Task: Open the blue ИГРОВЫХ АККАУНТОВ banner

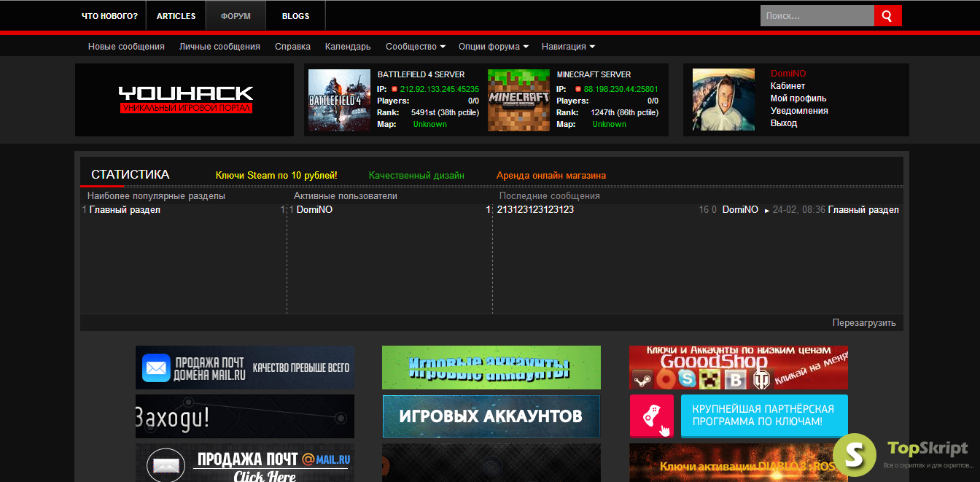Action: coord(491,416)
